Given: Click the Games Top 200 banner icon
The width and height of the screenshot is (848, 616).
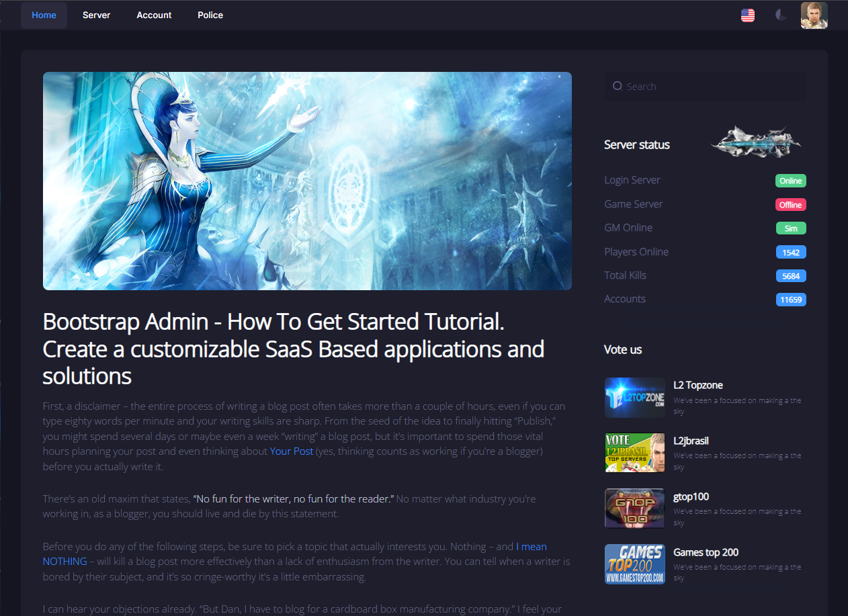Looking at the screenshot, I should pos(634,564).
